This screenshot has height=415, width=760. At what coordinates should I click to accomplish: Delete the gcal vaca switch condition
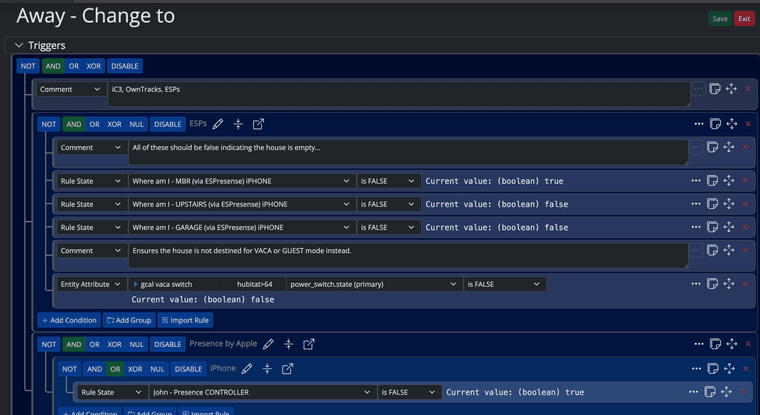745,284
